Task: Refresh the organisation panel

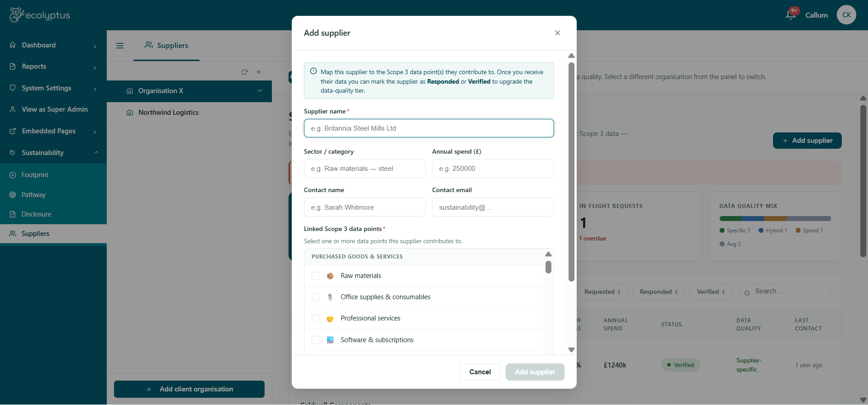Action: point(245,72)
